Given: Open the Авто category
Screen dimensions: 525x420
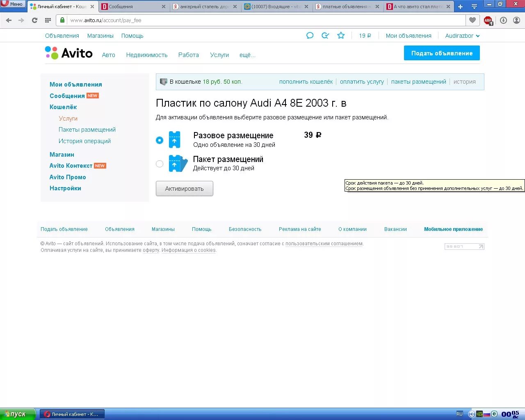Looking at the screenshot, I should (109, 55).
